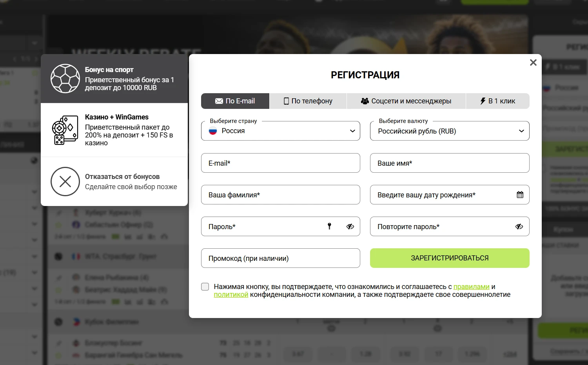Click the Промокод input field
Viewport: 588px width, 365px height.
pyautogui.click(x=281, y=258)
